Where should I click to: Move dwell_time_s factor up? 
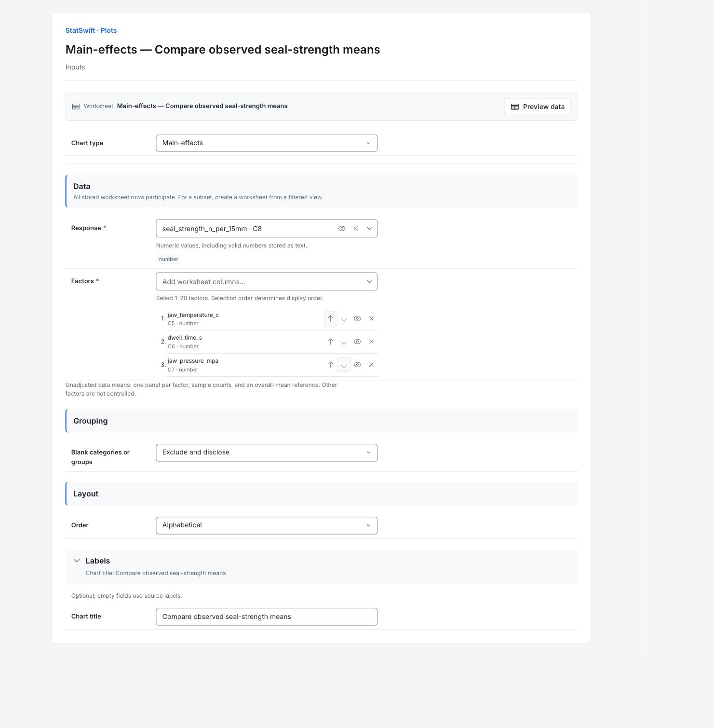click(x=330, y=342)
